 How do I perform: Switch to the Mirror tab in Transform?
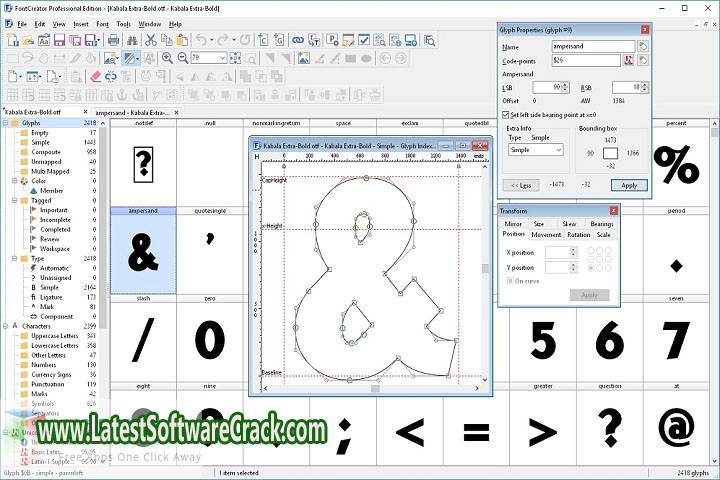point(513,224)
